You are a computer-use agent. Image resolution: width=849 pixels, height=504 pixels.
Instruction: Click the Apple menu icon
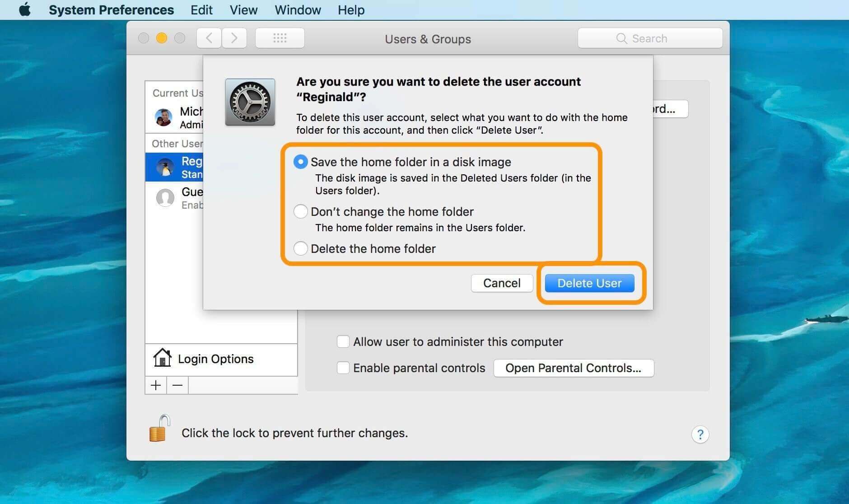(25, 9)
